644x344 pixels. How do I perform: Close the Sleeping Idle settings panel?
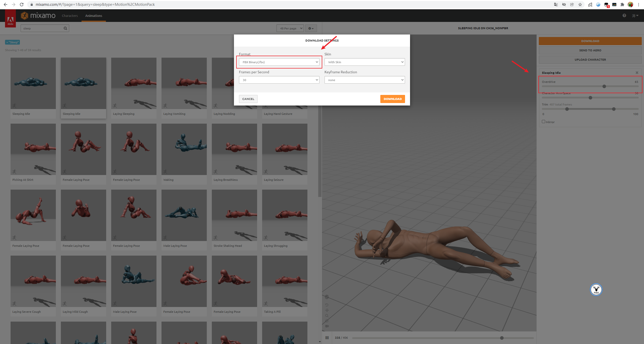[637, 73]
